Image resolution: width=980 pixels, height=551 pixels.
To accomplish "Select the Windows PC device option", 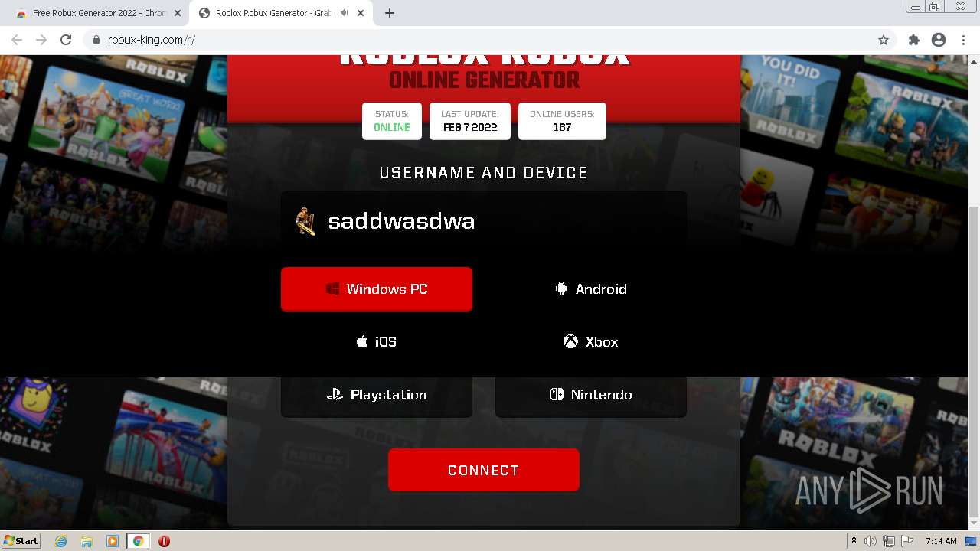I will click(377, 289).
